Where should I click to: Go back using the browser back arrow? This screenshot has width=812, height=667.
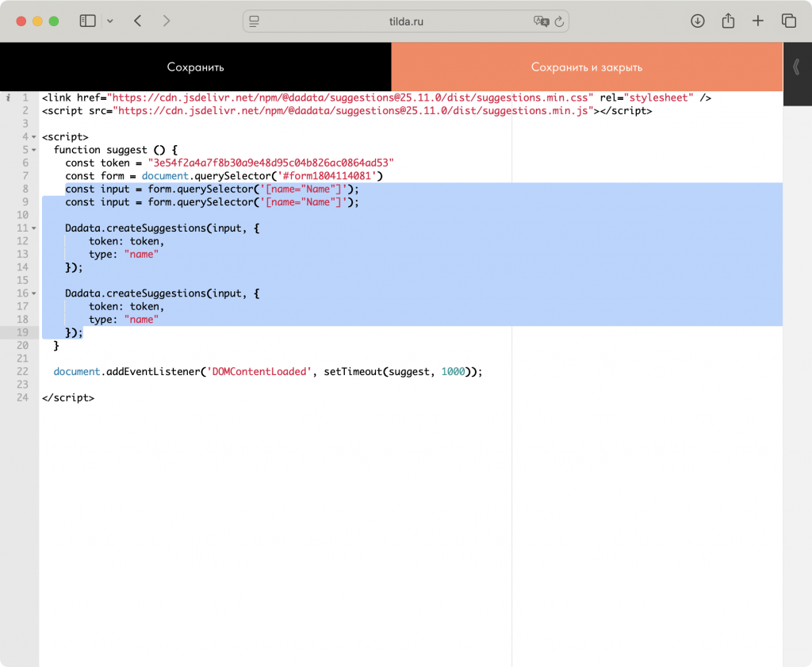click(138, 21)
